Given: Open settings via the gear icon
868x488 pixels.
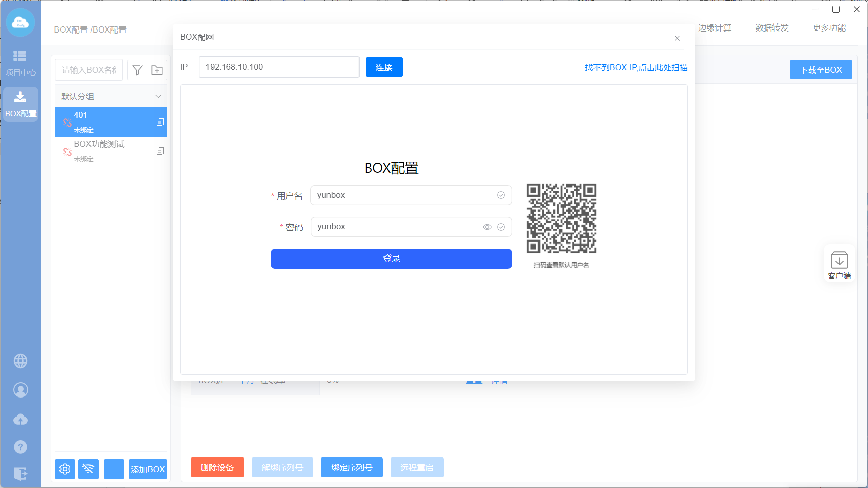Looking at the screenshot, I should pyautogui.click(x=65, y=469).
